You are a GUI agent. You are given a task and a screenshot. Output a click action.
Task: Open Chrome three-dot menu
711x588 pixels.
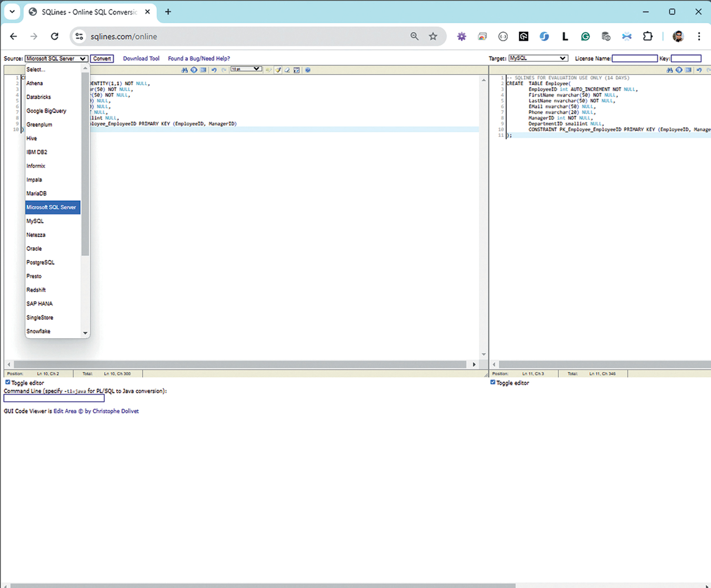tap(699, 36)
